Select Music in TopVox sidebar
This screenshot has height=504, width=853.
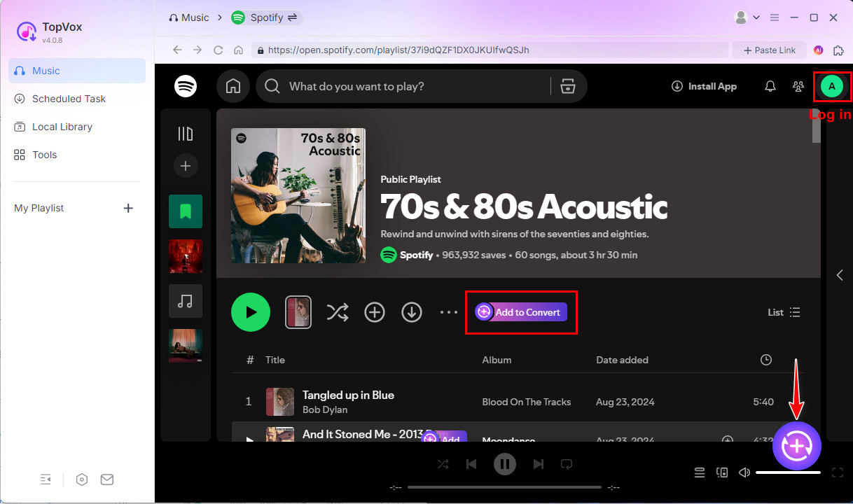(x=77, y=71)
